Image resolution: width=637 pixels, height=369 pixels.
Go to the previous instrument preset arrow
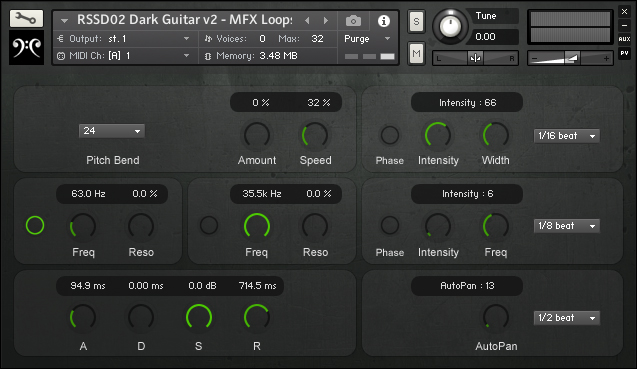[x=307, y=20]
